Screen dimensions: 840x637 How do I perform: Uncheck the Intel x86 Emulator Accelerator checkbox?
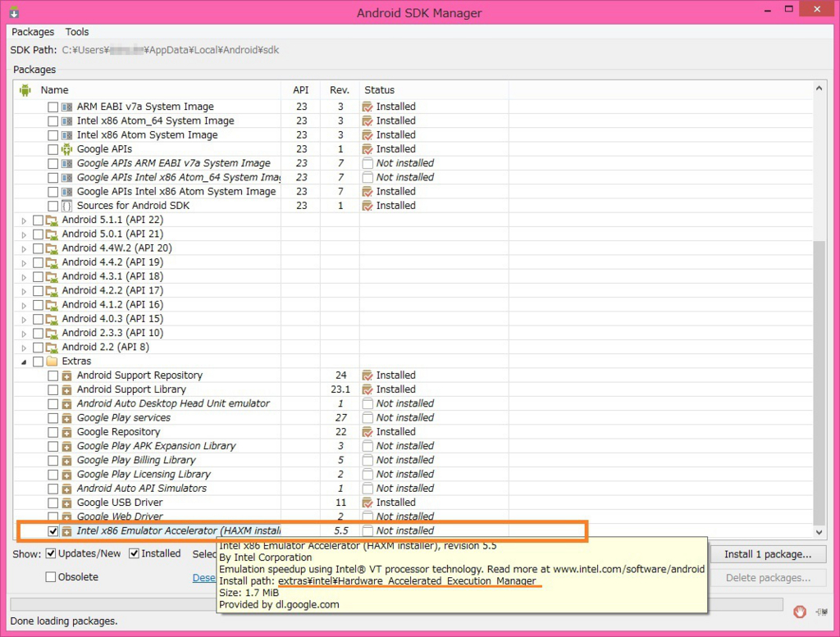(52, 531)
